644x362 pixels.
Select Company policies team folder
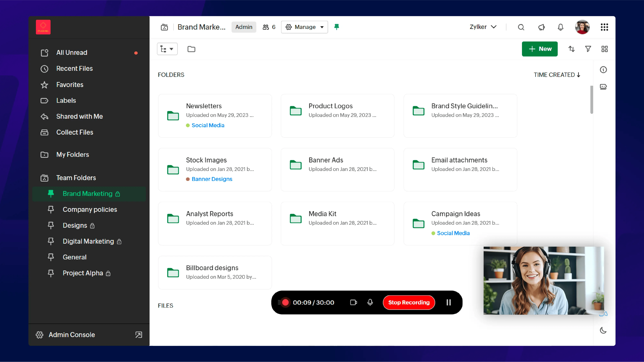pos(90,209)
